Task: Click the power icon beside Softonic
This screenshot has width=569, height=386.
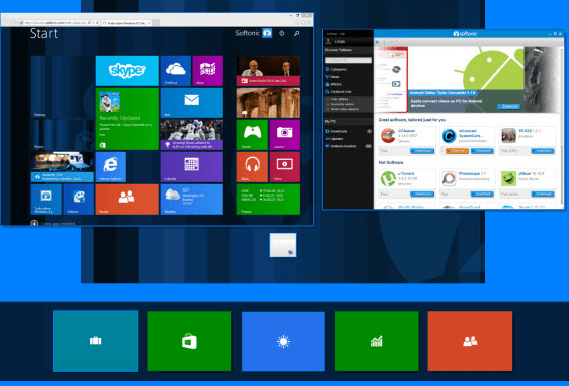Action: coord(282,33)
